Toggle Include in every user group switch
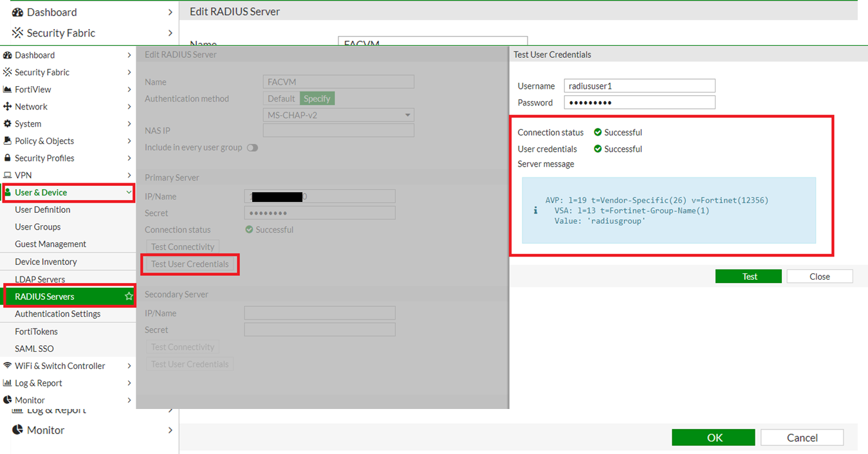This screenshot has height=454, width=868. click(x=252, y=148)
